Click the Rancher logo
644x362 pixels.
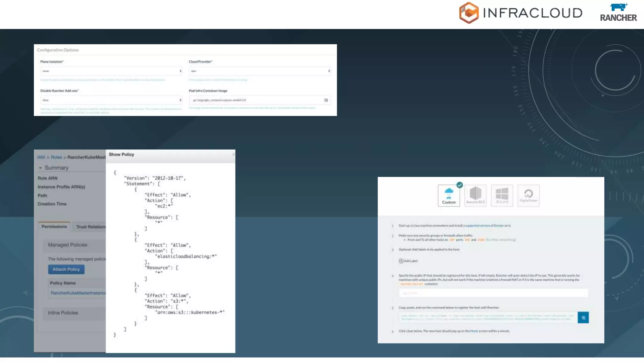(618, 13)
